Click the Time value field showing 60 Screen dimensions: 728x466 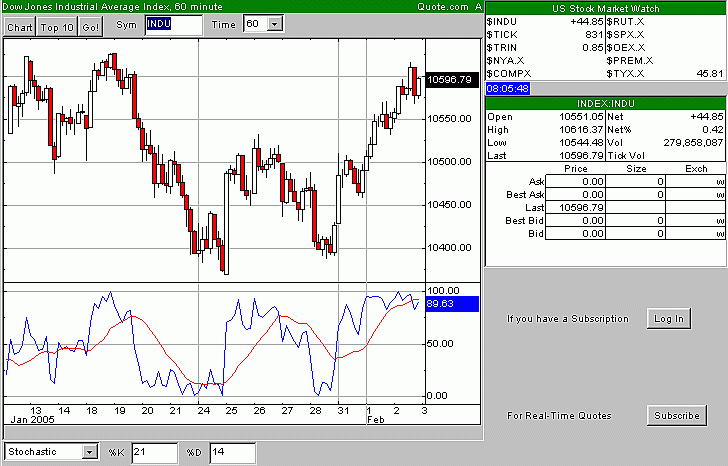[256, 24]
